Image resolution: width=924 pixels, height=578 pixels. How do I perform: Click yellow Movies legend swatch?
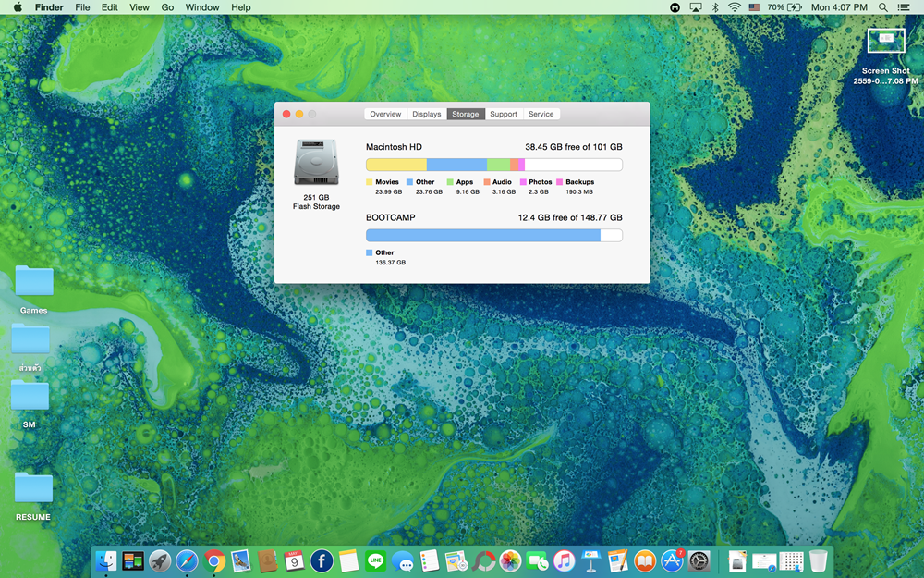(x=370, y=182)
